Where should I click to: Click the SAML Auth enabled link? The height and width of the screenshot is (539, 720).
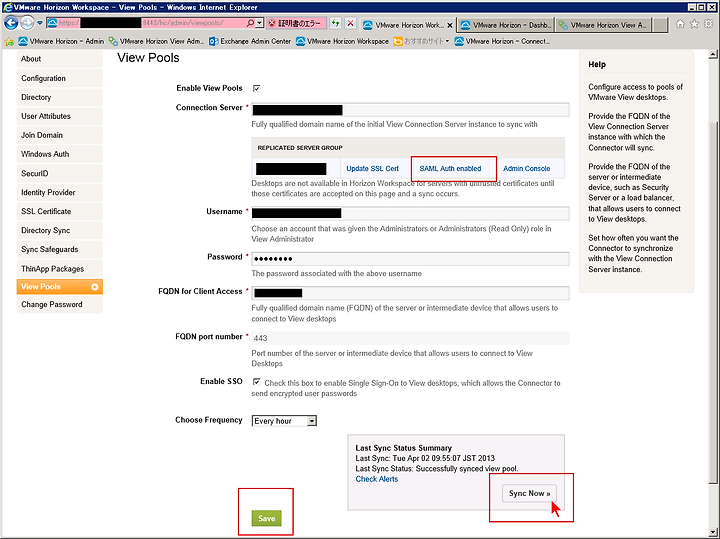(450, 168)
